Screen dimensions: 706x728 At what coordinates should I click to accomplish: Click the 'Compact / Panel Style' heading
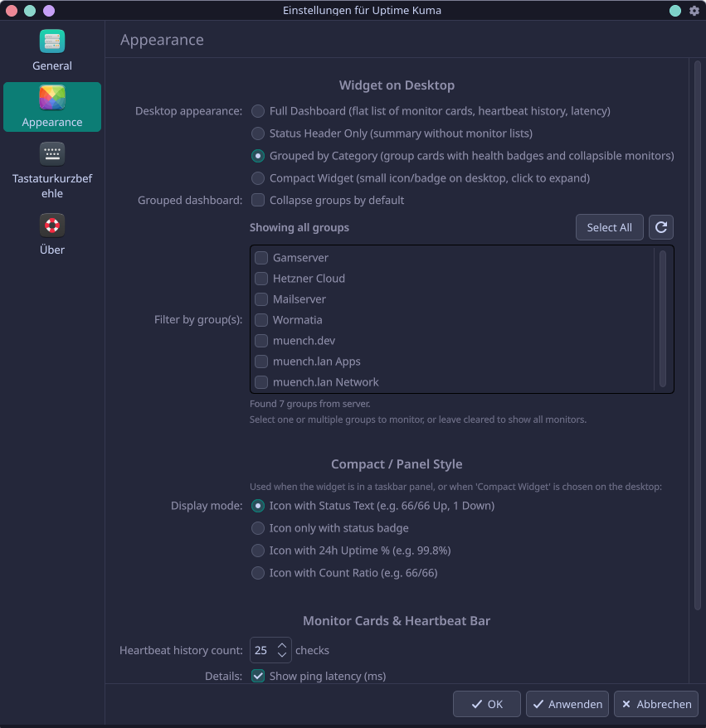[397, 464]
